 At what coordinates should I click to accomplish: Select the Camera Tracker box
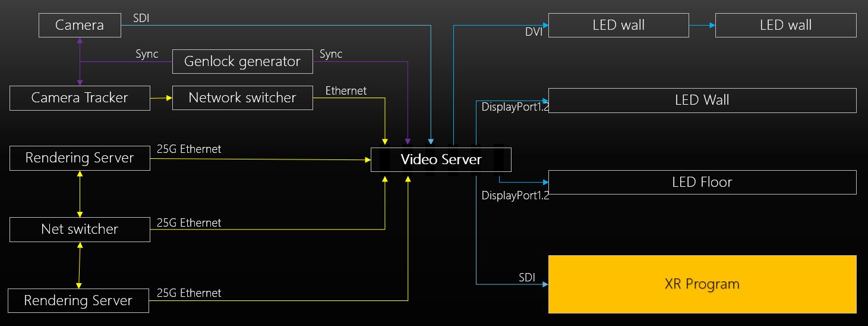click(x=80, y=98)
